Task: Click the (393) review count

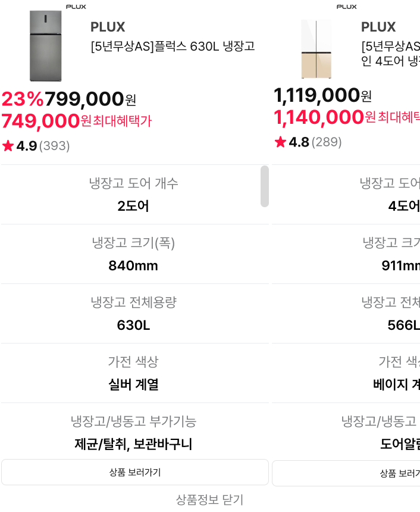Action: (x=55, y=146)
